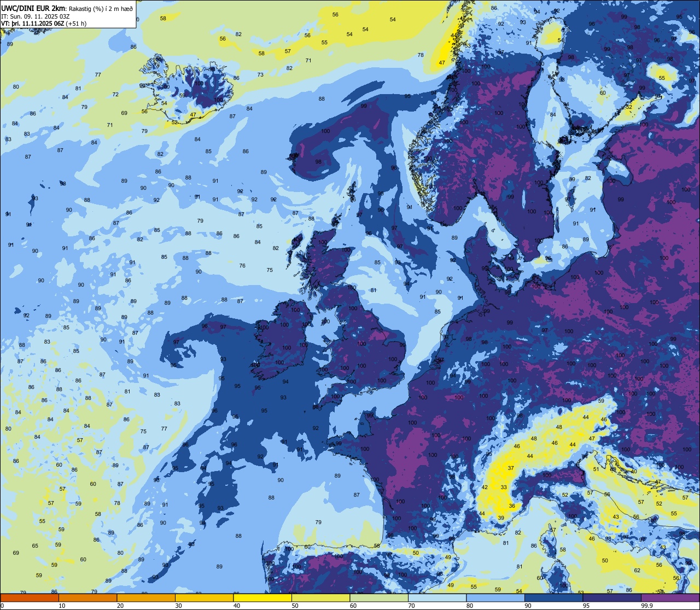Click the 70–80 pale blue legend swatch
Image resolution: width=700 pixels, height=610 pixels.
pos(437,598)
